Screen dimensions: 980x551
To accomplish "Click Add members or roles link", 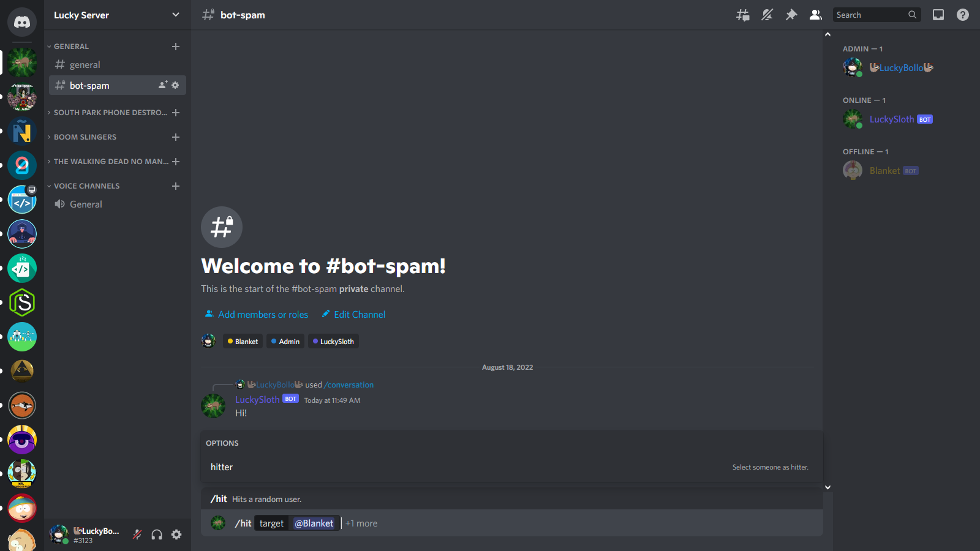I will pos(257,315).
